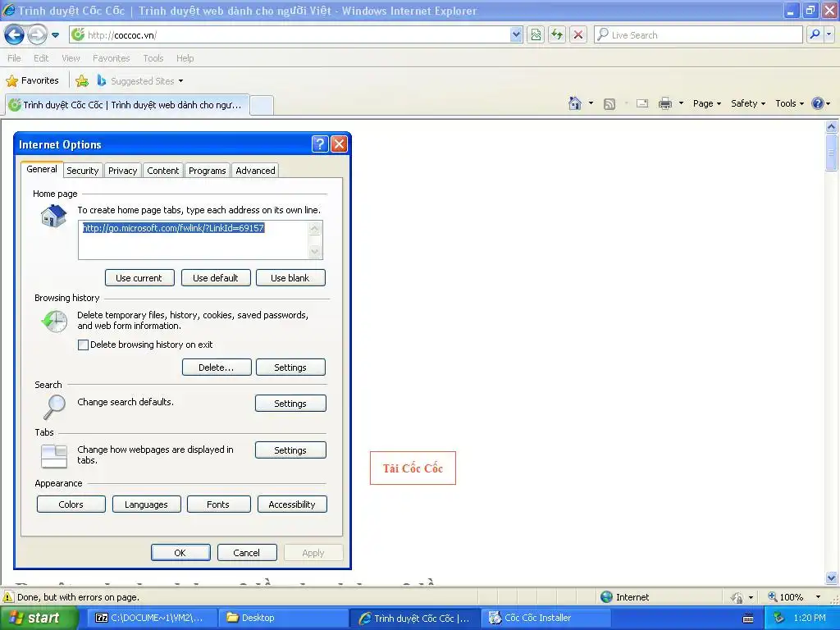Open the command bar Tools dropdown

pos(790,104)
